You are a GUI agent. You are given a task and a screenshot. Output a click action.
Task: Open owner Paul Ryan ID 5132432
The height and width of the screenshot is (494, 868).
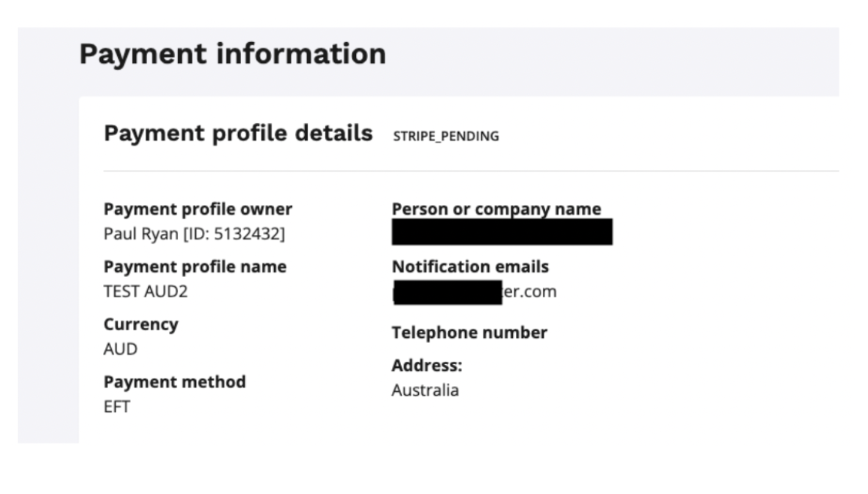coord(194,233)
